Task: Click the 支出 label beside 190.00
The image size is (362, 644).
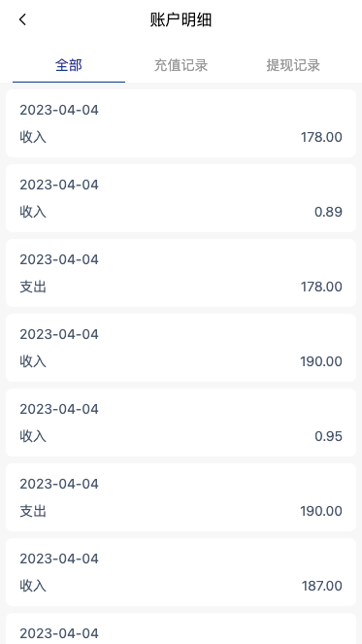Action: 33,511
